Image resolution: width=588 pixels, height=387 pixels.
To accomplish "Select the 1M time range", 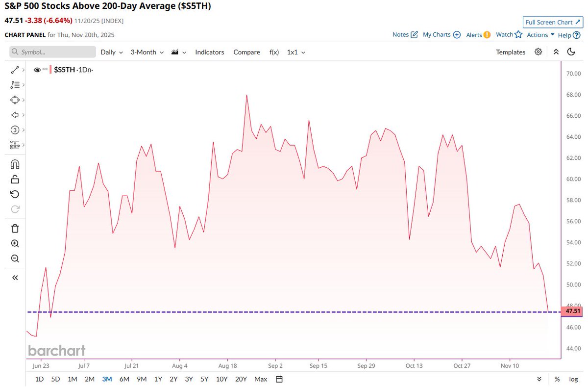I will (x=72, y=379).
